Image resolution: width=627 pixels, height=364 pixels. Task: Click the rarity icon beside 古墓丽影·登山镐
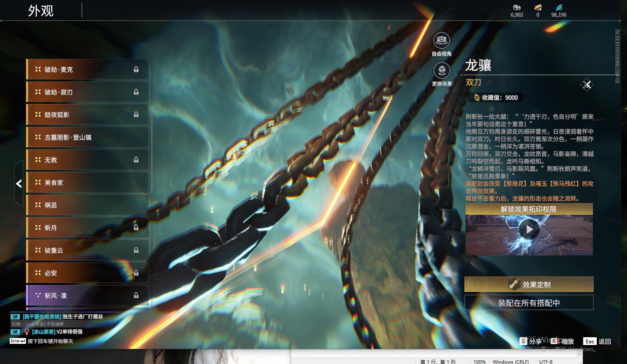pyautogui.click(x=38, y=137)
